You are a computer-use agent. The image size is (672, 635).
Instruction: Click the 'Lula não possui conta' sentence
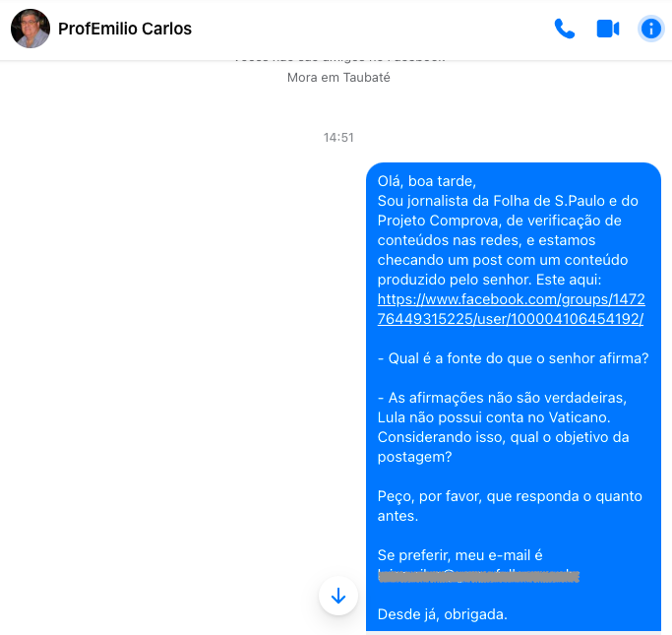[x=494, y=417]
